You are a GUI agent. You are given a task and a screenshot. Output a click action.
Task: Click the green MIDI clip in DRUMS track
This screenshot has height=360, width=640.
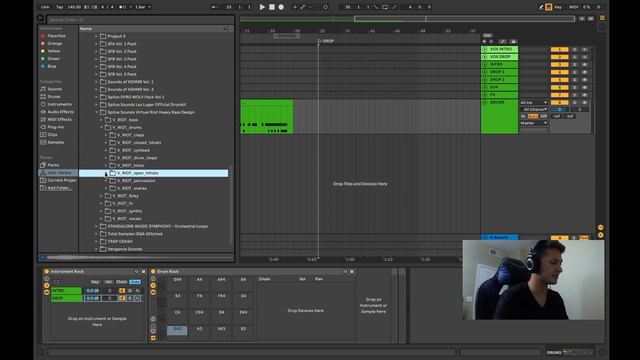tap(267, 116)
